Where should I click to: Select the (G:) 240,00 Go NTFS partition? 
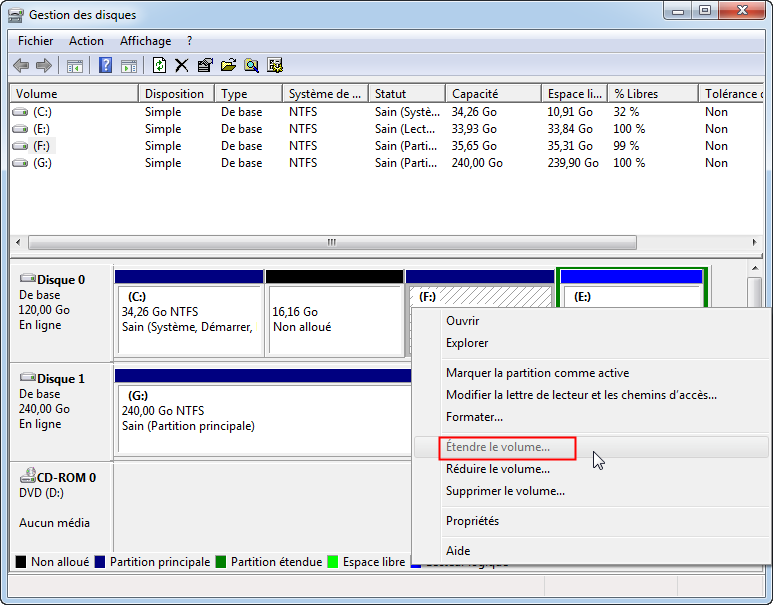[x=263, y=411]
